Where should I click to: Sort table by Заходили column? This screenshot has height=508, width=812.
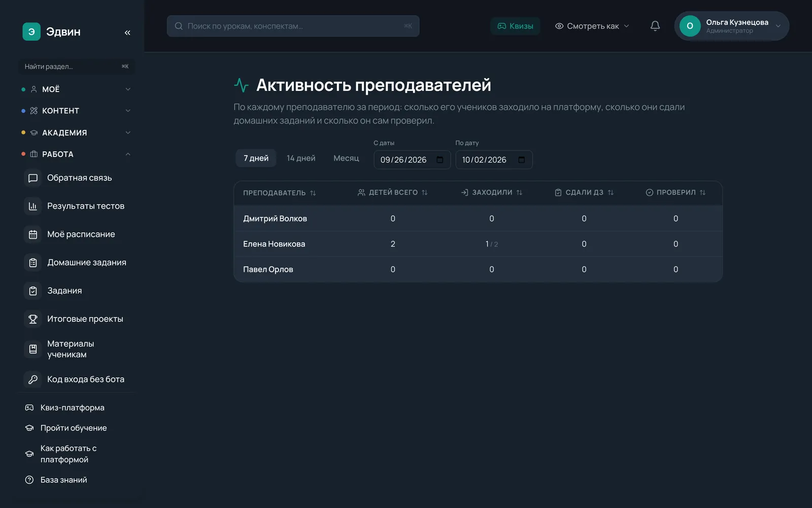492,193
